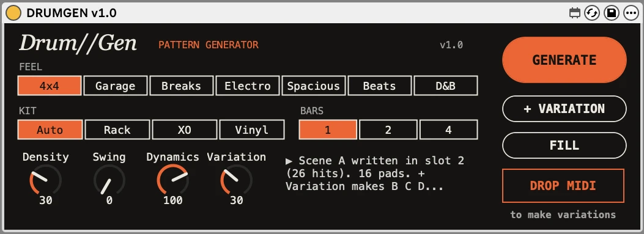Set the pattern length to 2 bars

pos(388,130)
